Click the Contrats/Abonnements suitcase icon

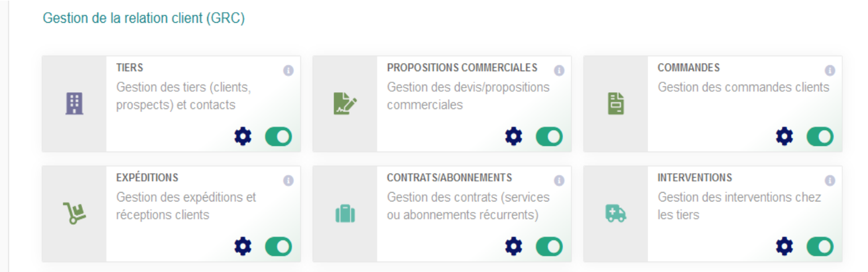click(345, 214)
